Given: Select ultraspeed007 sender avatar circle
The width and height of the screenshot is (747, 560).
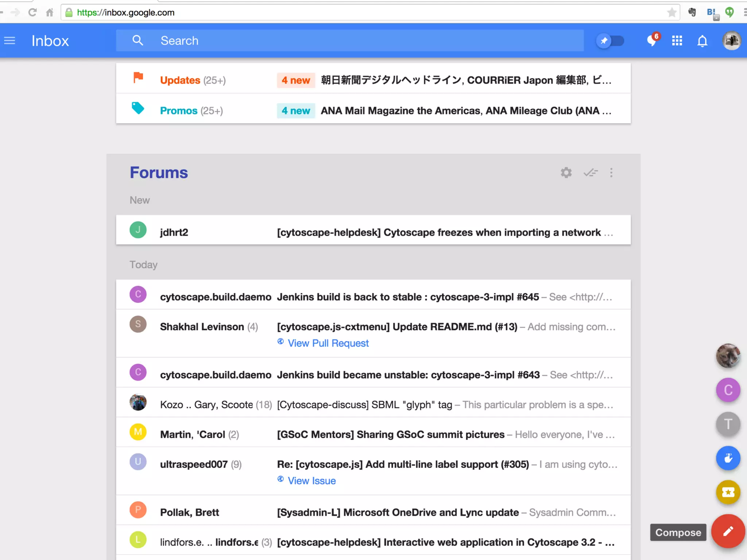Looking at the screenshot, I should (x=138, y=462).
